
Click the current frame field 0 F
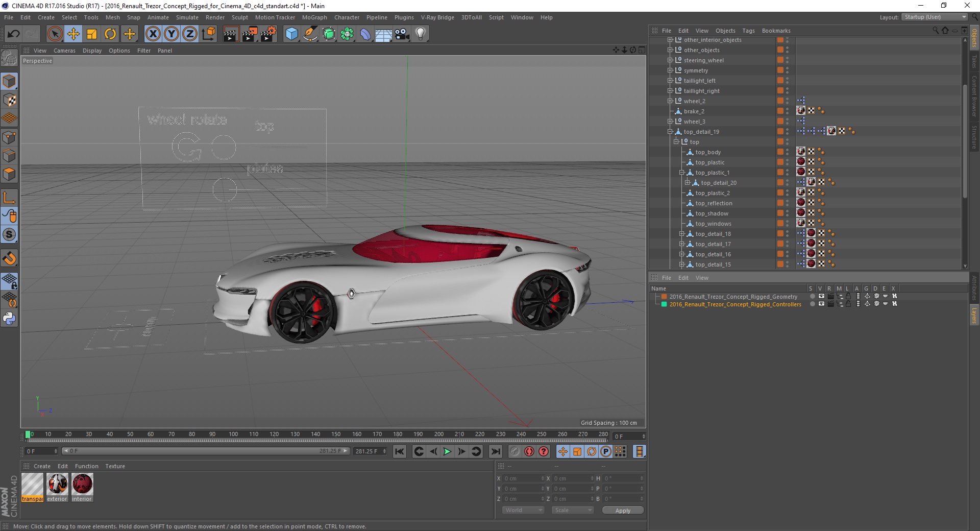[x=42, y=451]
